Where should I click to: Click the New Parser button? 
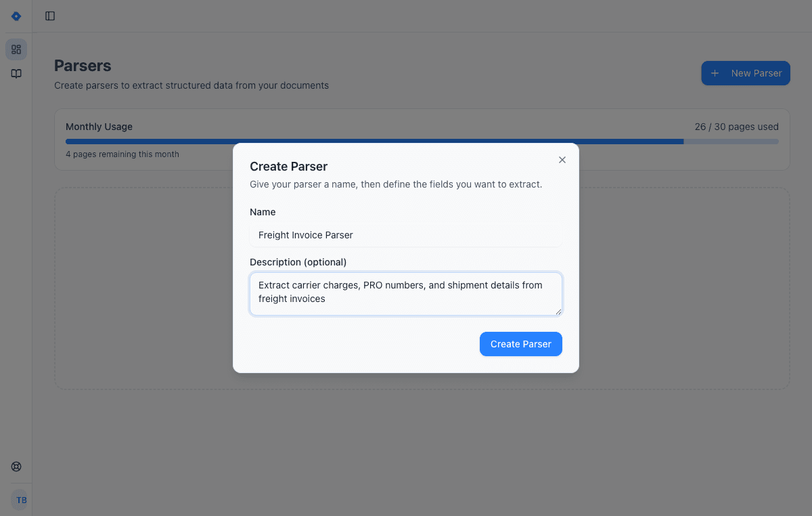(746, 72)
